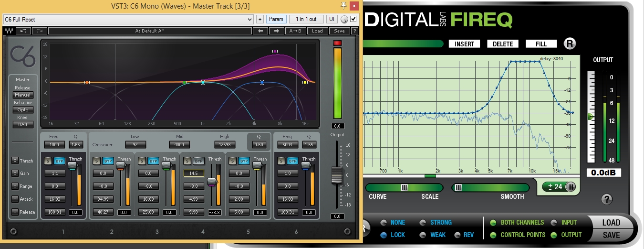Click the green band marker on C6 graph
The height and width of the screenshot is (249, 644).
185,83
